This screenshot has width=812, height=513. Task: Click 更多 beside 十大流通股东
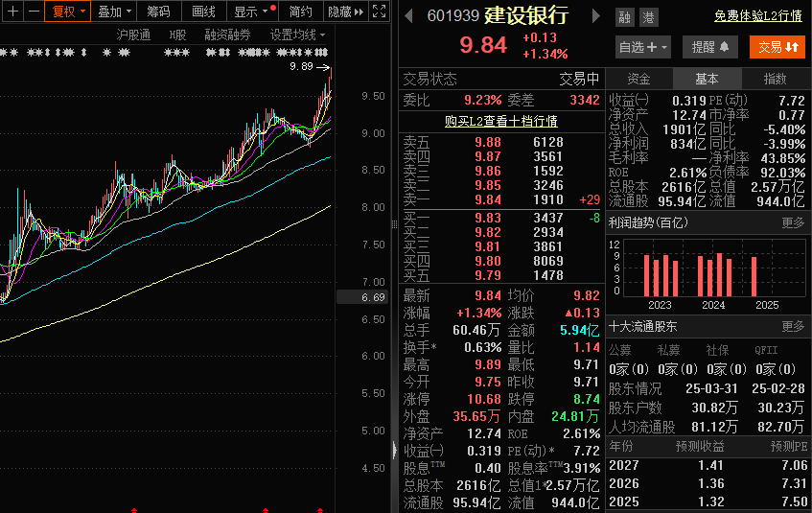793,326
